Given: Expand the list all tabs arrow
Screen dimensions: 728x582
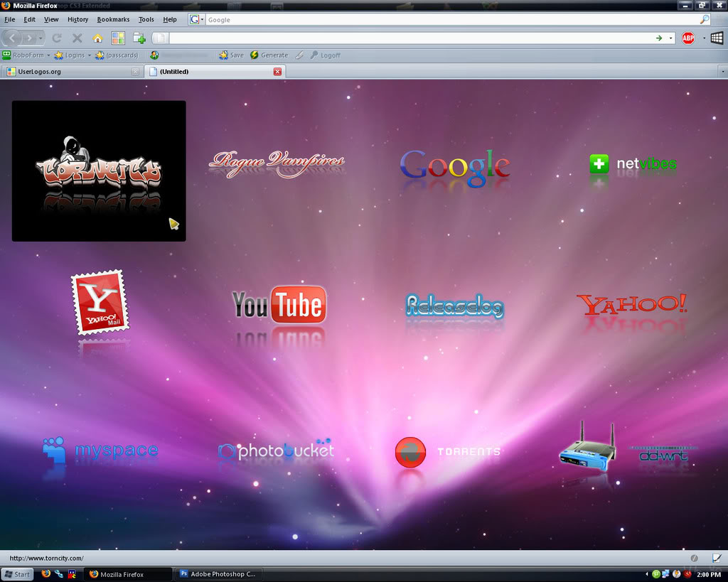Looking at the screenshot, I should click(x=722, y=72).
